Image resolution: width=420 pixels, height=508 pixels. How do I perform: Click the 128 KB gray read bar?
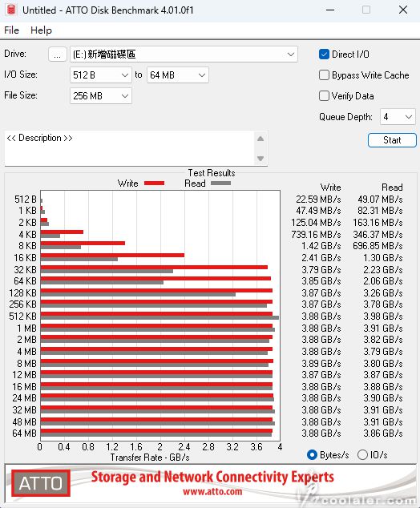[138, 295]
